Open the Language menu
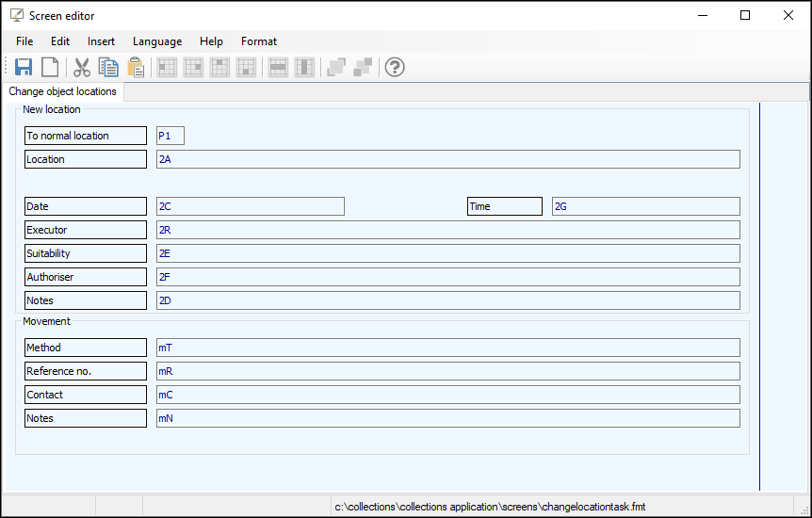812x518 pixels. [157, 41]
